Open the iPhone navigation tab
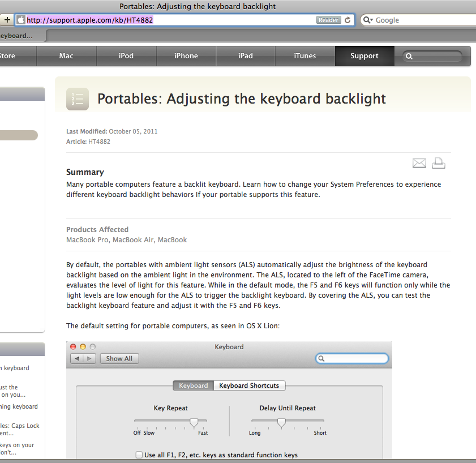 (x=186, y=56)
